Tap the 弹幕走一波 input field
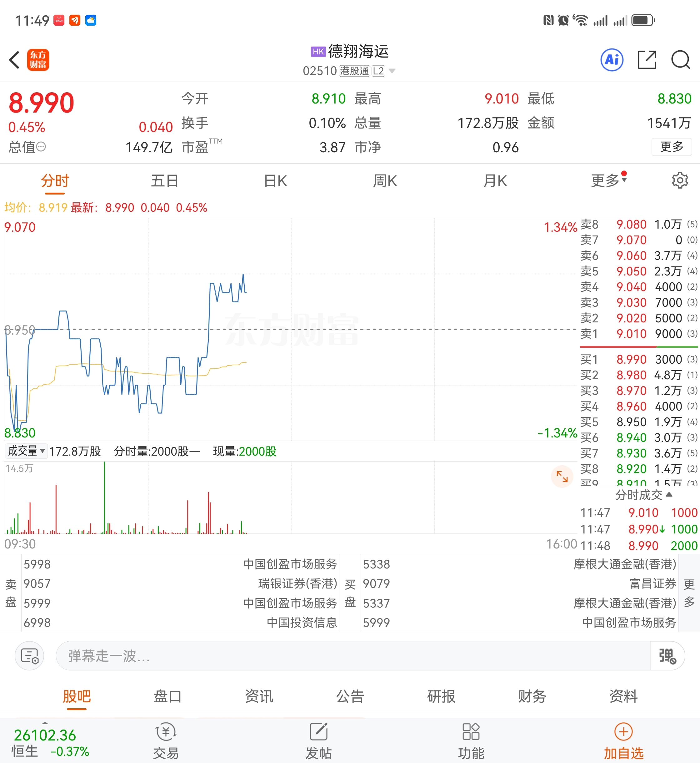Screen dimensions: 700x763 click(352, 655)
